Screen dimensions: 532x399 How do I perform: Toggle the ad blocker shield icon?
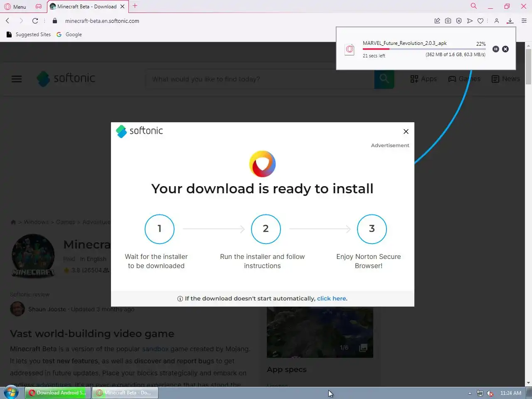pyautogui.click(x=459, y=21)
